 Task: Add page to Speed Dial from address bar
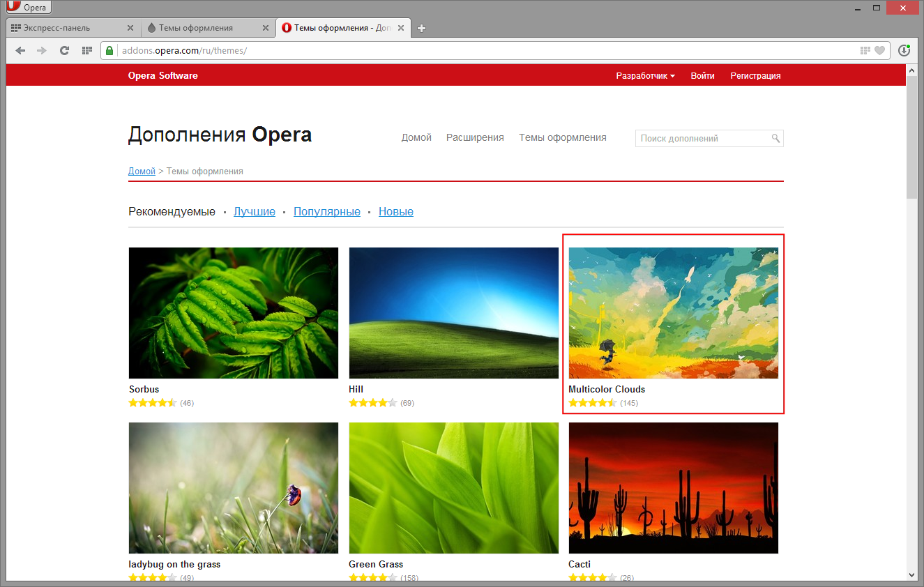(x=865, y=50)
